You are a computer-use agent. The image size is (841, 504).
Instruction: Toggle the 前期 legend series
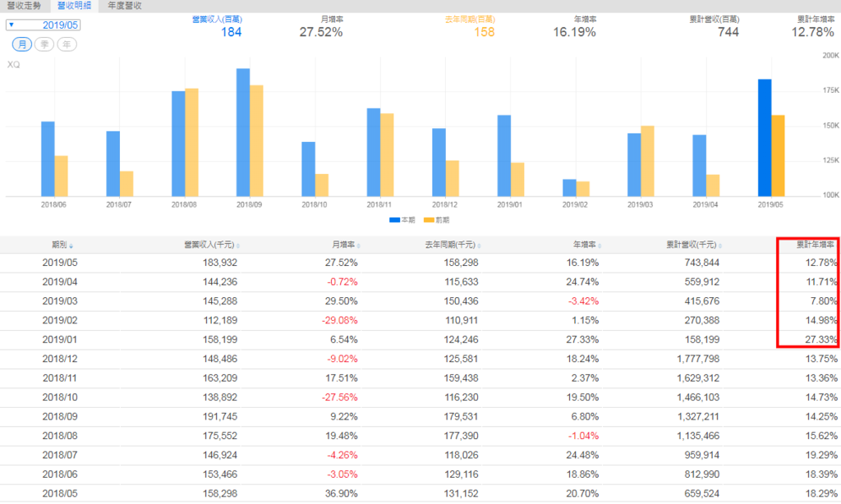[437, 220]
